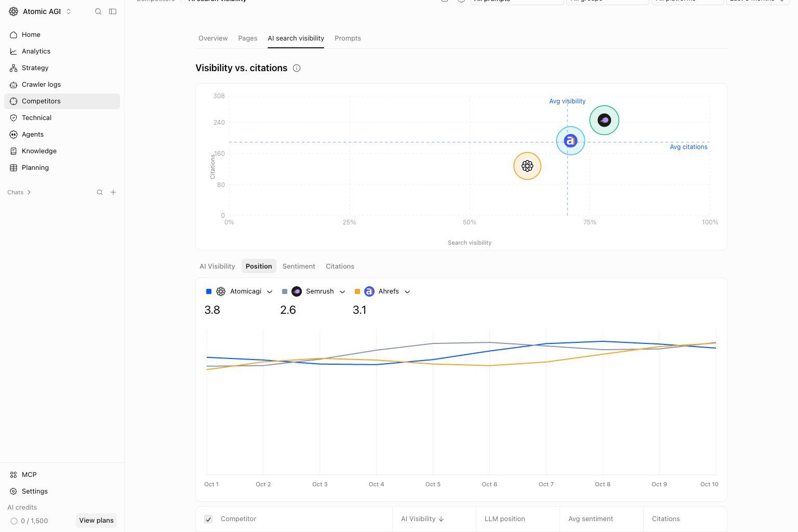This screenshot has height=532, width=798.
Task: Expand the Chats section chevron
Action: (29, 192)
